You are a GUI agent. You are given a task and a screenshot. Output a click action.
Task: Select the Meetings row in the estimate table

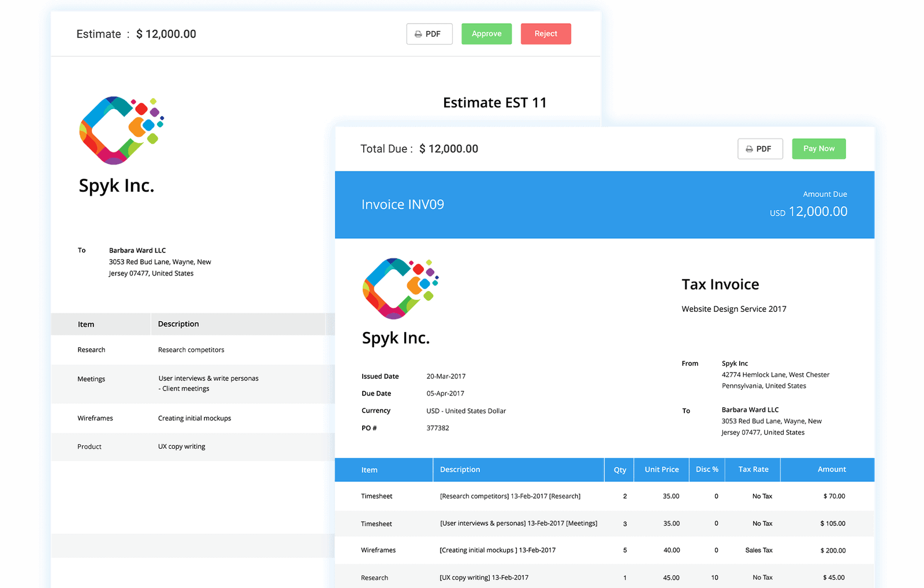[x=91, y=379]
